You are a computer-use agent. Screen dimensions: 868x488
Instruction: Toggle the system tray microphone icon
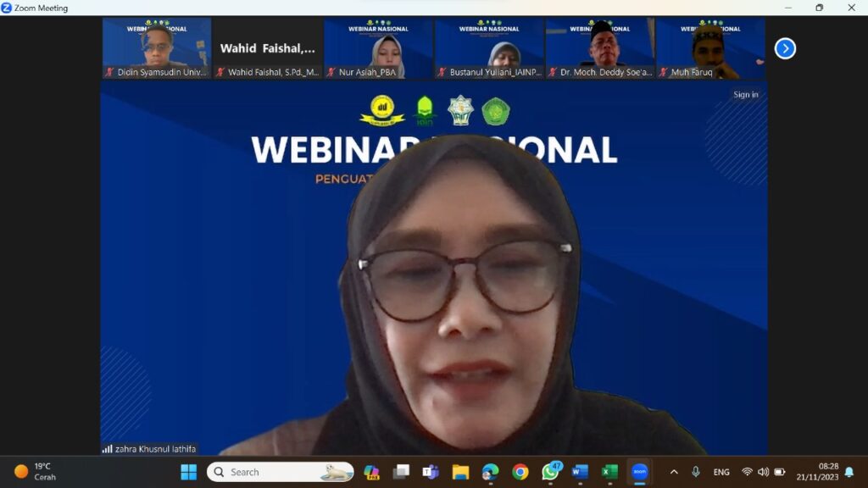click(x=696, y=472)
